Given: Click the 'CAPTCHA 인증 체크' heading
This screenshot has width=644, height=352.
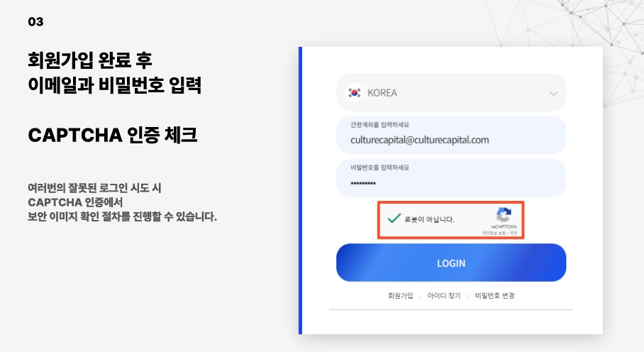Looking at the screenshot, I should pos(113,135).
